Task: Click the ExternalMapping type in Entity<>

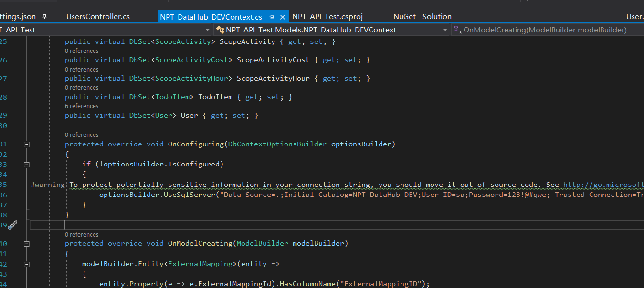Action: [x=200, y=264]
